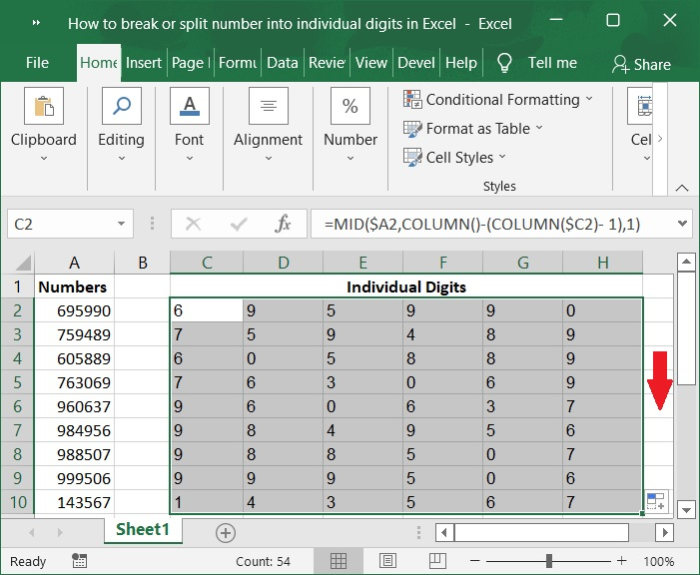Click the Share button
This screenshot has width=700, height=575.
tap(641, 64)
